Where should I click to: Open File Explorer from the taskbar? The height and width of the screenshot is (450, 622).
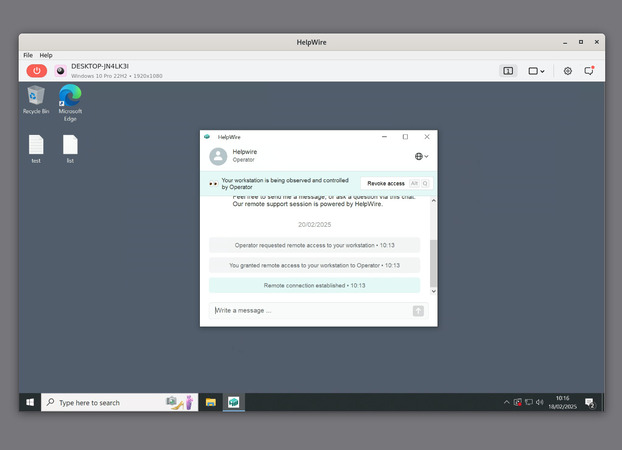click(x=211, y=402)
